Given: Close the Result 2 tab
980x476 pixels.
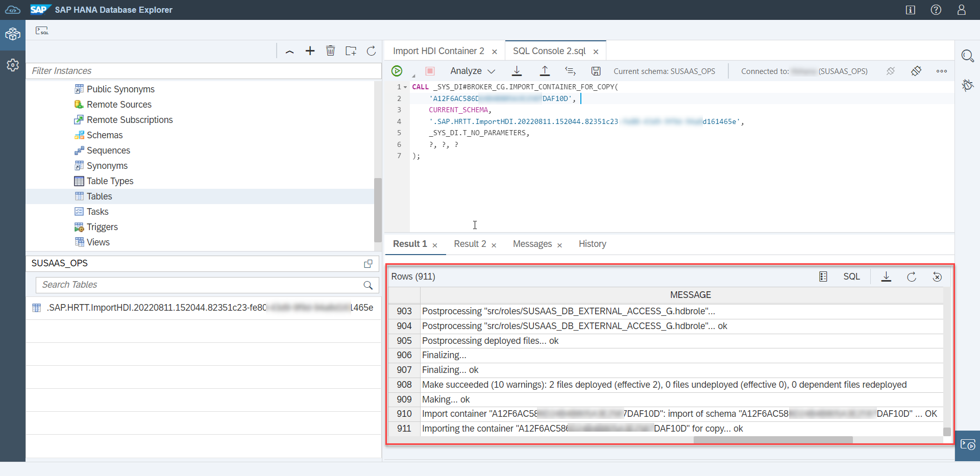Looking at the screenshot, I should click(x=494, y=245).
